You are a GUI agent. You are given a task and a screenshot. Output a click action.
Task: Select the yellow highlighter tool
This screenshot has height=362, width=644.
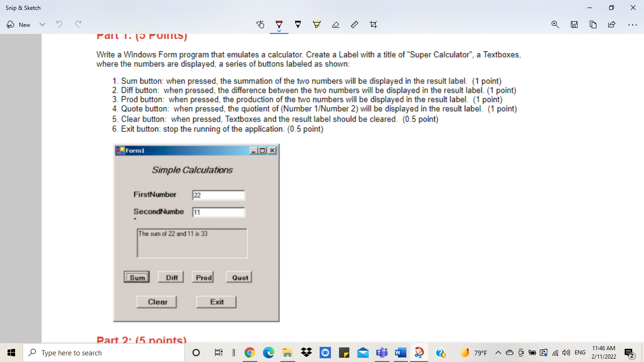(x=317, y=25)
